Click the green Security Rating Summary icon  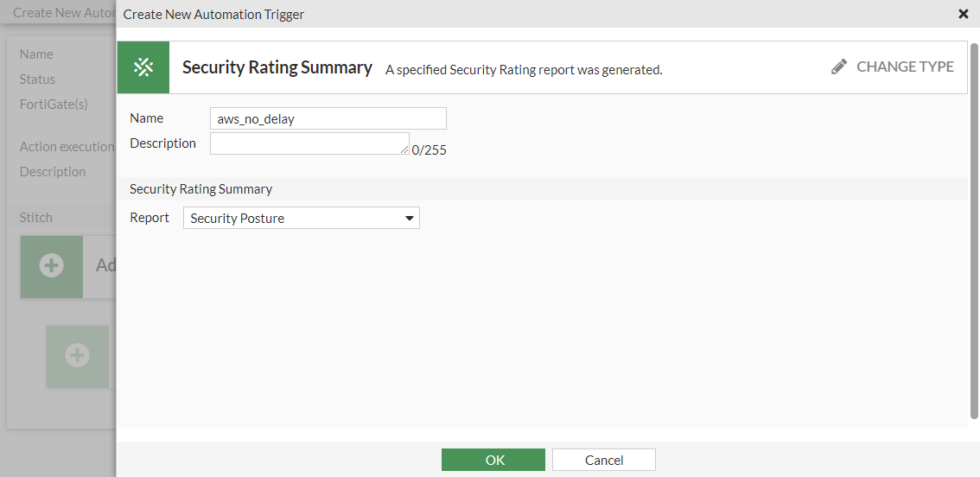pos(143,67)
